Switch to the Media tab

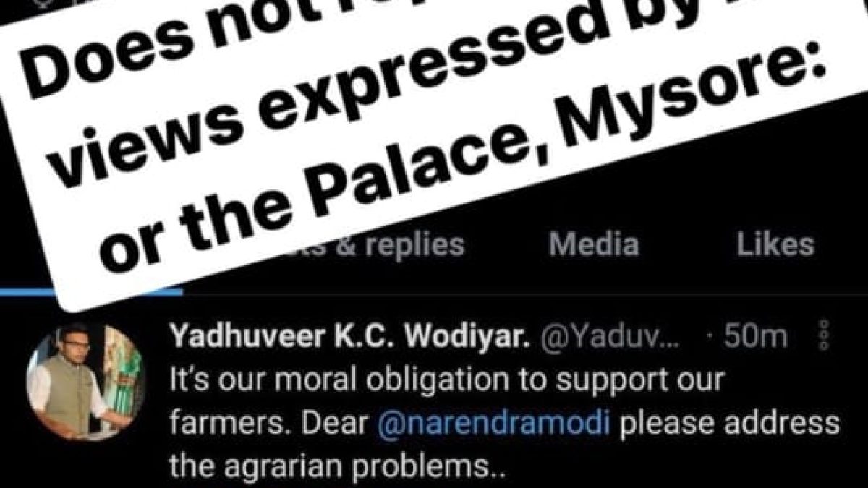coord(594,245)
